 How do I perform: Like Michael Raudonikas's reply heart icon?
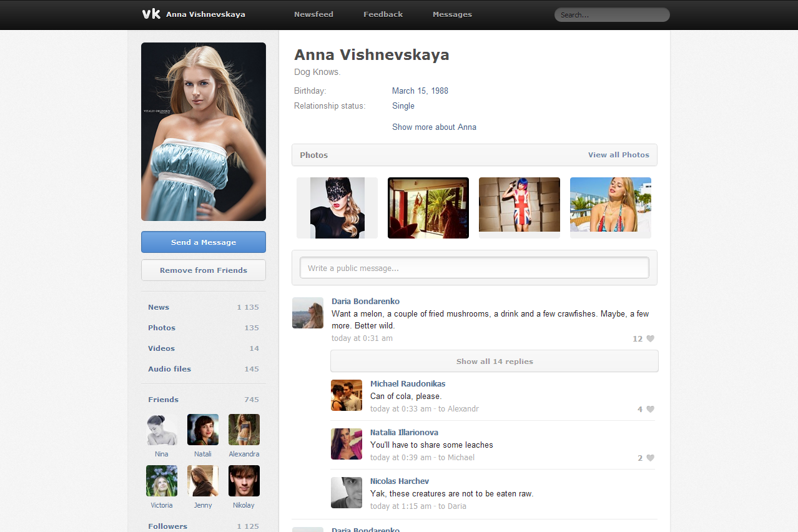(x=650, y=410)
